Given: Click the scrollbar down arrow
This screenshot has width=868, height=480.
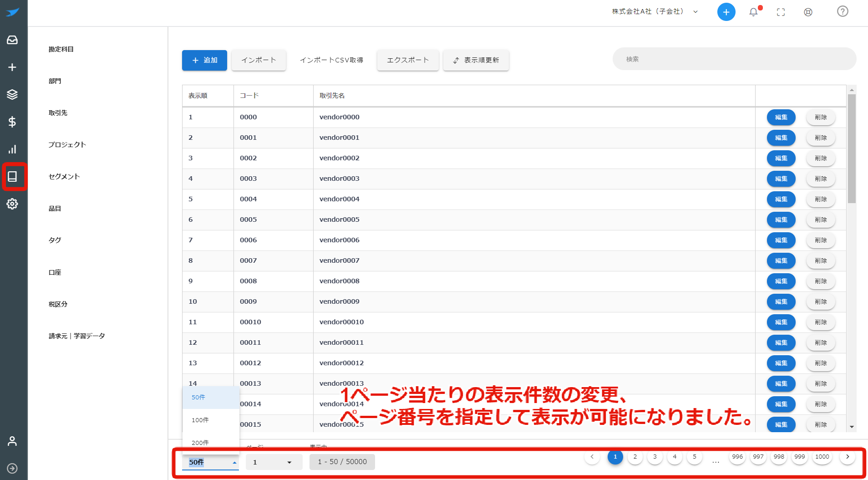Looking at the screenshot, I should pyautogui.click(x=852, y=427).
